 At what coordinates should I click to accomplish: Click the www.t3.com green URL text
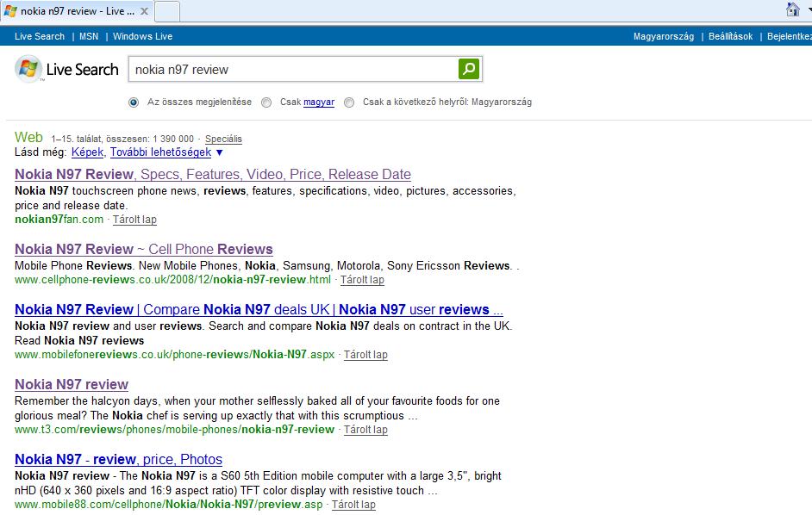(x=174, y=430)
